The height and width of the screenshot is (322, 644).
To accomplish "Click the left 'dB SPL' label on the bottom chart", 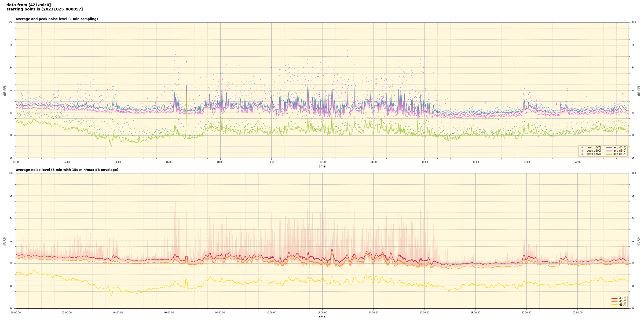I will tap(5, 241).
